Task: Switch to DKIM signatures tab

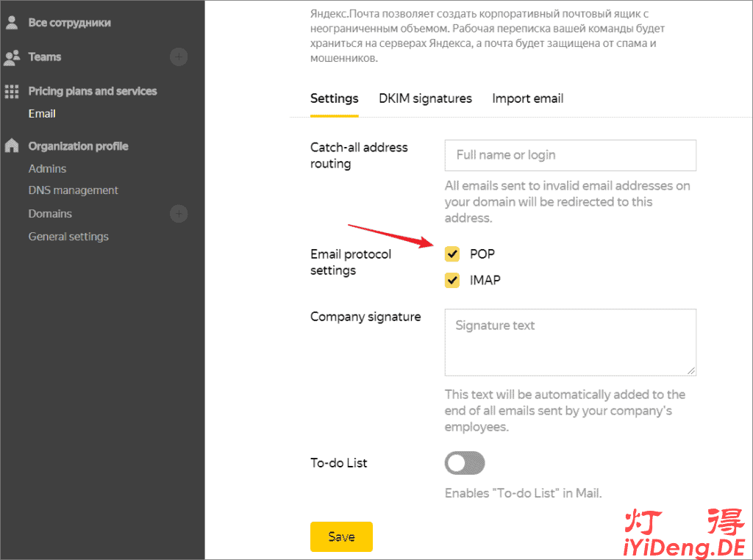Action: point(425,98)
